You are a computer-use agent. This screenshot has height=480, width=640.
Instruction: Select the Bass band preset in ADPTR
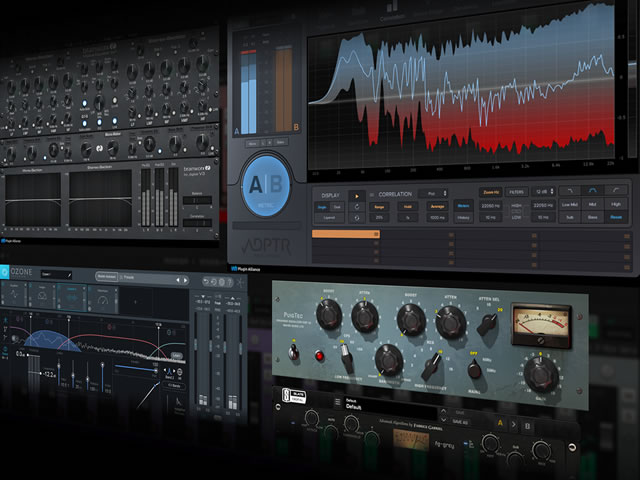tap(592, 218)
